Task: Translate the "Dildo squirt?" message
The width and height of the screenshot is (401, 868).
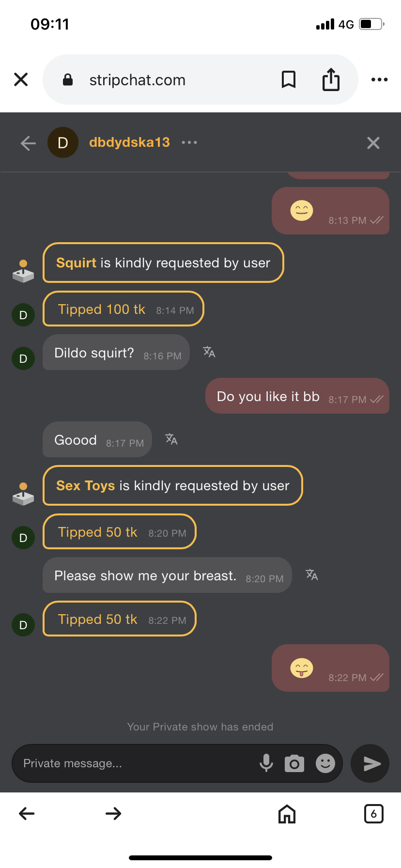Action: 209,352
